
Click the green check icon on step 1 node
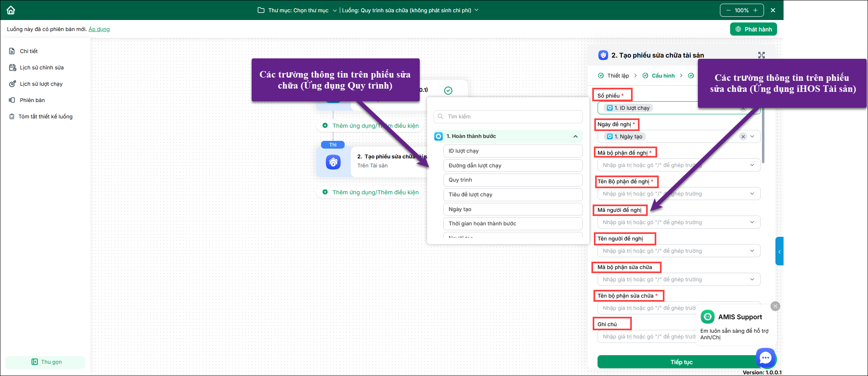pyautogui.click(x=448, y=91)
